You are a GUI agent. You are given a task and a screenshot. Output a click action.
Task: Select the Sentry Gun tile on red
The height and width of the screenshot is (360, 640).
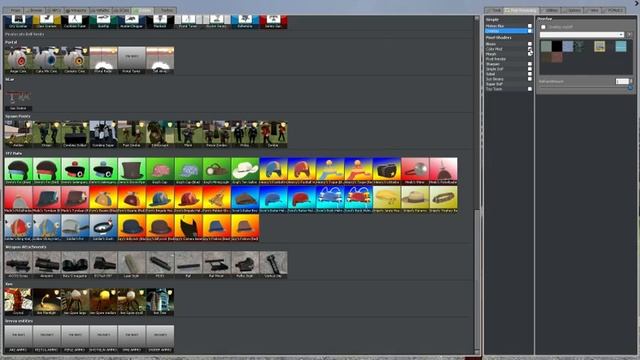(x=273, y=22)
